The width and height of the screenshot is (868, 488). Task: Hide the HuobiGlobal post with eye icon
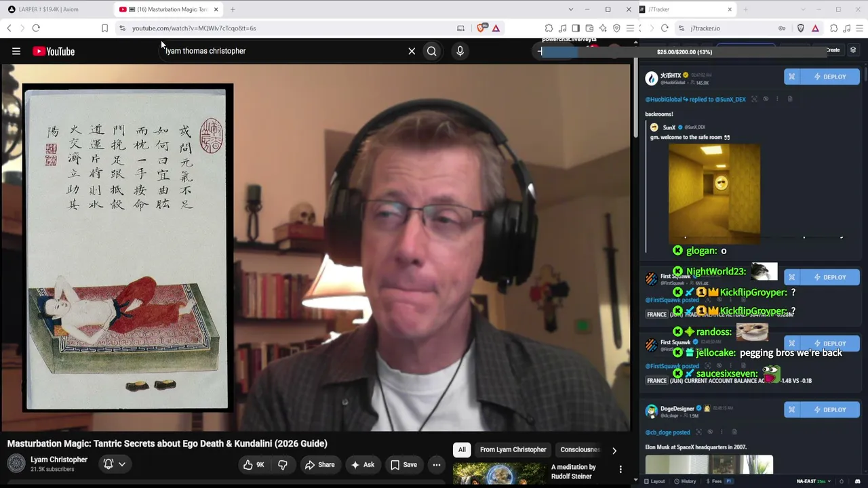766,99
